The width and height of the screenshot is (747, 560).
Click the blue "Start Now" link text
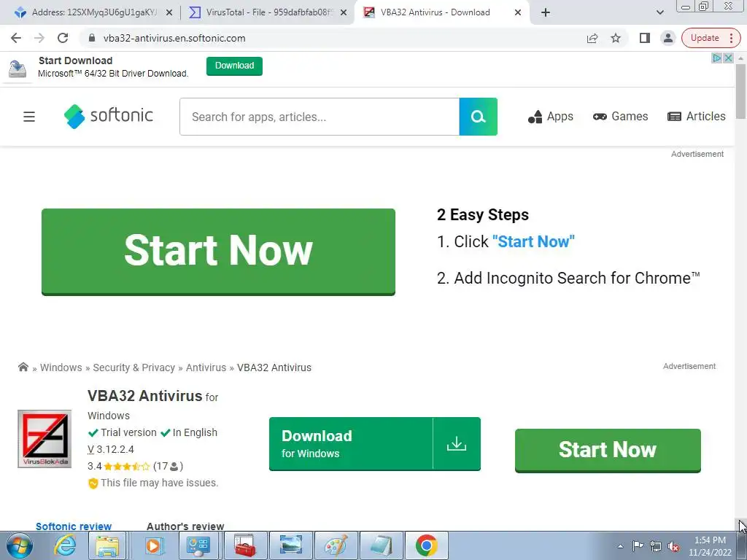pyautogui.click(x=533, y=241)
